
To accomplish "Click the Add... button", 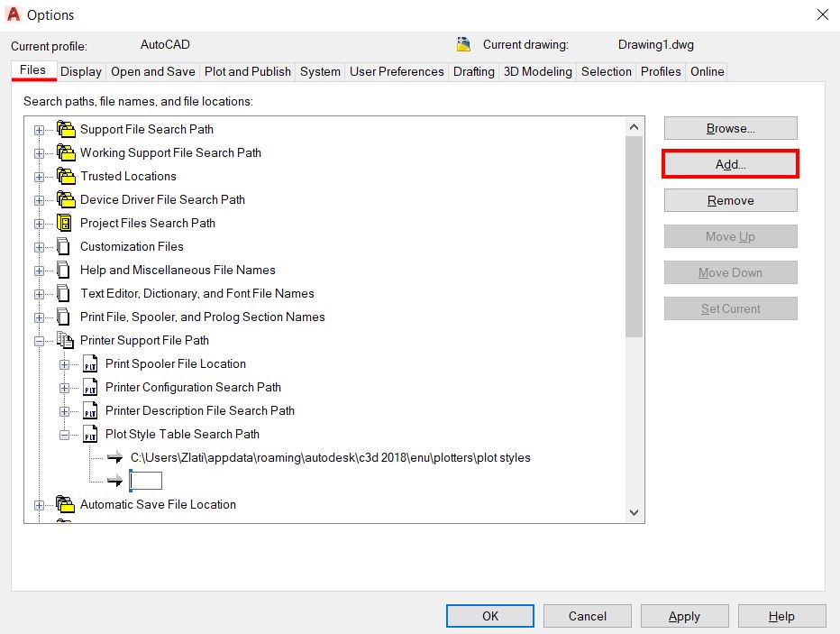I will coord(731,164).
